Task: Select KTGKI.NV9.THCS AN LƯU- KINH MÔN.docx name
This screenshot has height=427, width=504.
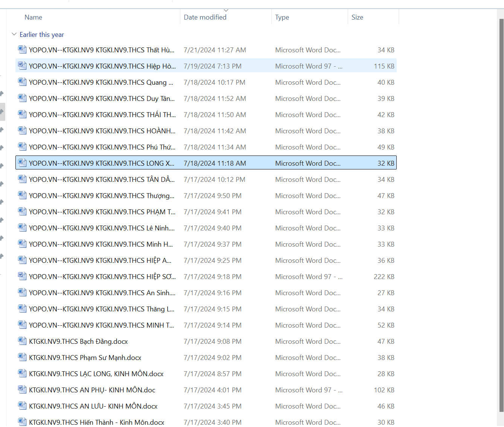Action: pyautogui.click(x=93, y=406)
